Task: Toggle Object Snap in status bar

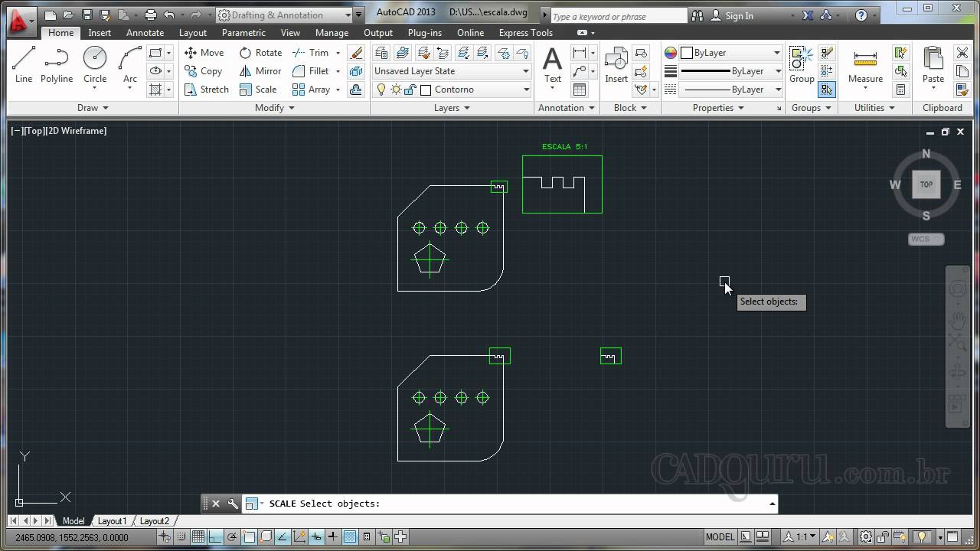Action: [249, 537]
